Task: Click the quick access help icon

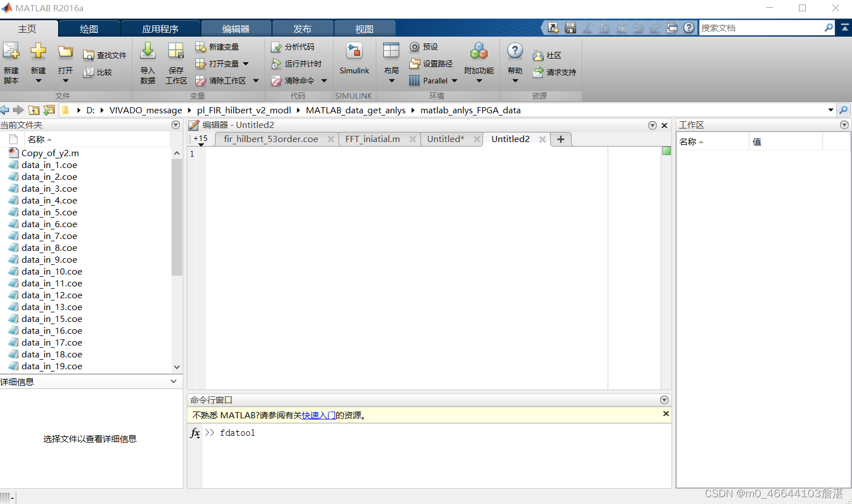Action: tap(689, 28)
